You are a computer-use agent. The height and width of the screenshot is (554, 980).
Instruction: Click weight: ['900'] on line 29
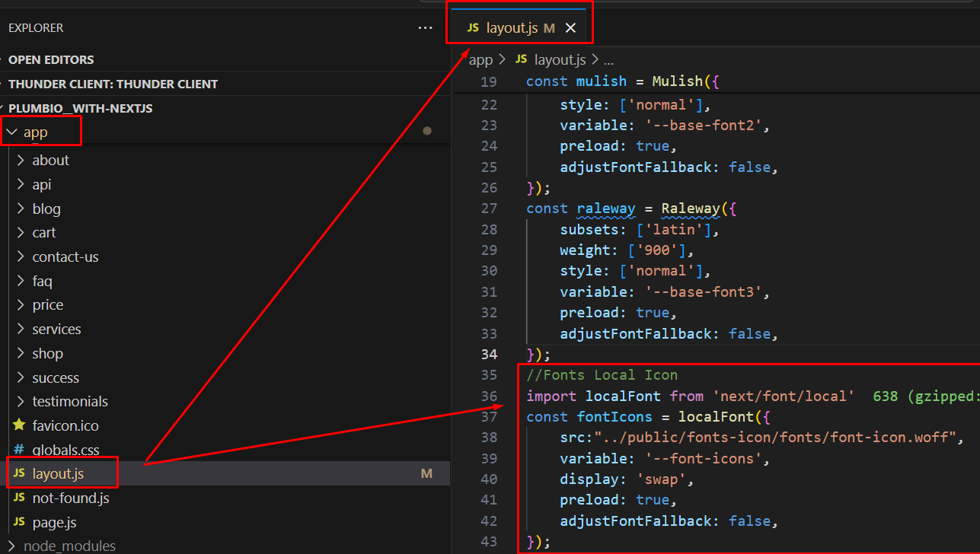click(x=627, y=250)
